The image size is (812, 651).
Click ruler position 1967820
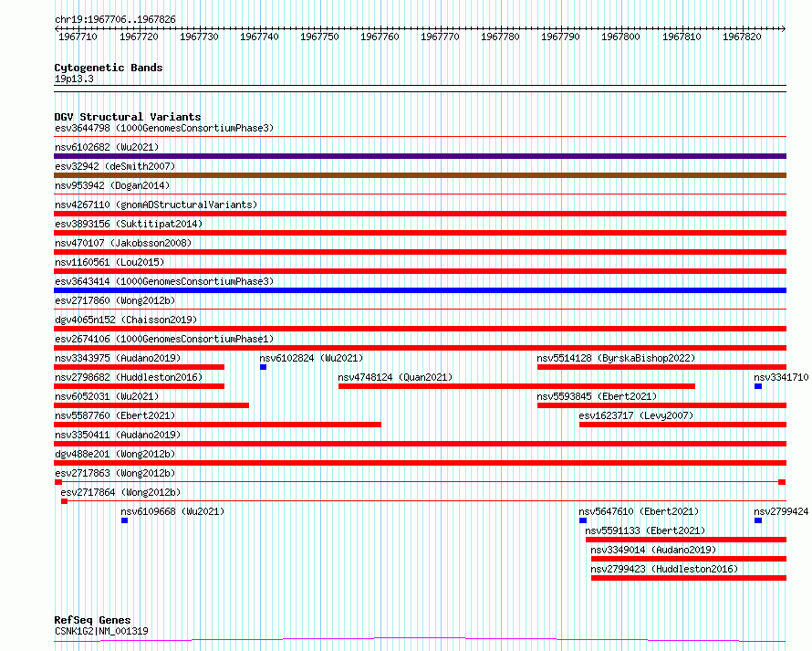click(x=742, y=37)
